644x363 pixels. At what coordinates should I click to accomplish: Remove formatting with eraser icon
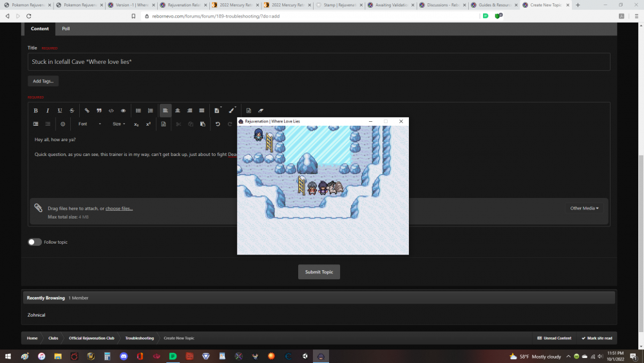click(x=261, y=111)
